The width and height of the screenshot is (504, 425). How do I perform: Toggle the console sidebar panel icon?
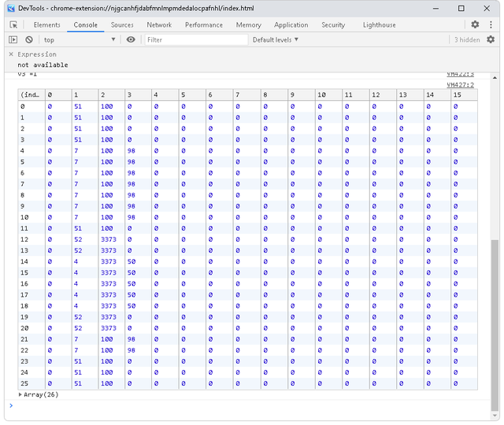[13, 39]
